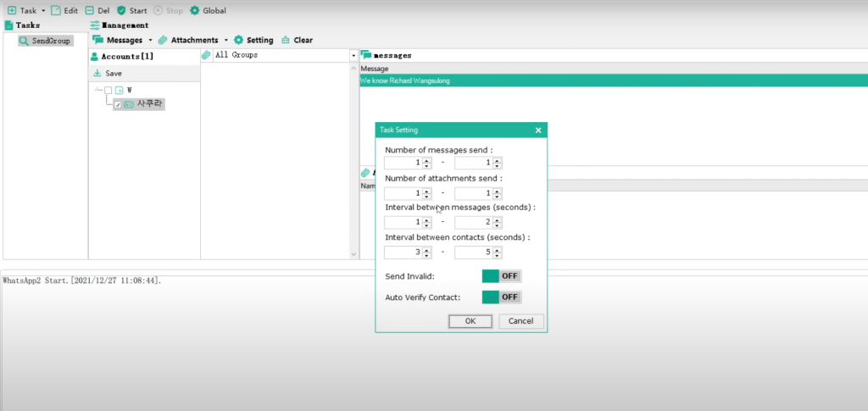
Task: Select the SendGroup task item
Action: (x=51, y=41)
